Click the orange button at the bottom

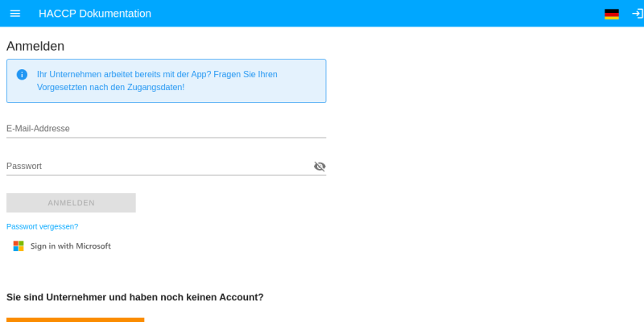tap(76, 320)
